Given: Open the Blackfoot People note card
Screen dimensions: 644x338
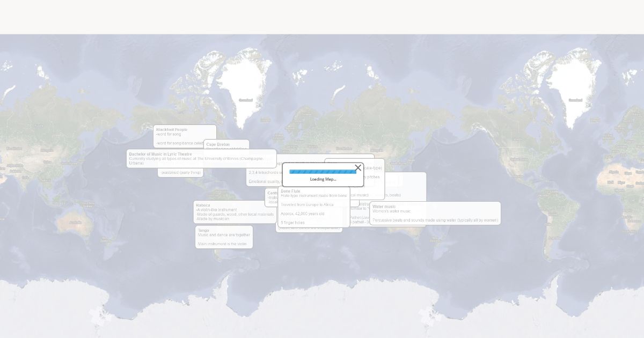Looking at the screenshot, I should (172, 130).
